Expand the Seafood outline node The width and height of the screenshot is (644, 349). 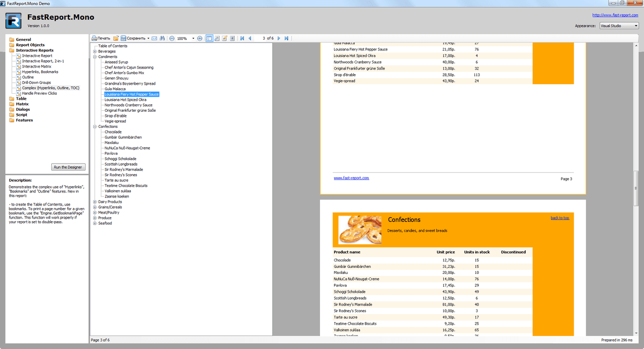(95, 223)
